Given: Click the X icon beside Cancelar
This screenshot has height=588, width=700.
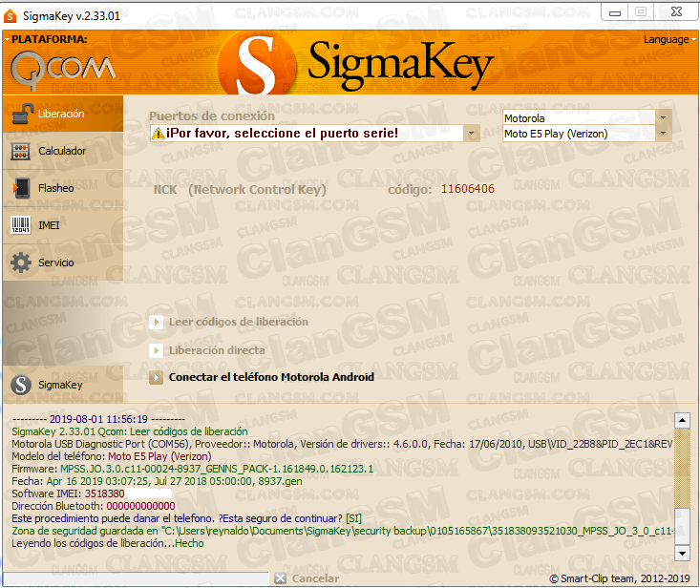Looking at the screenshot, I should [281, 578].
